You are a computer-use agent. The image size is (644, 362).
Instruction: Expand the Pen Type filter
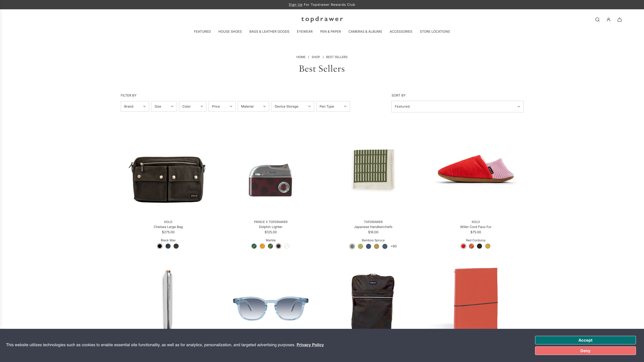[333, 106]
